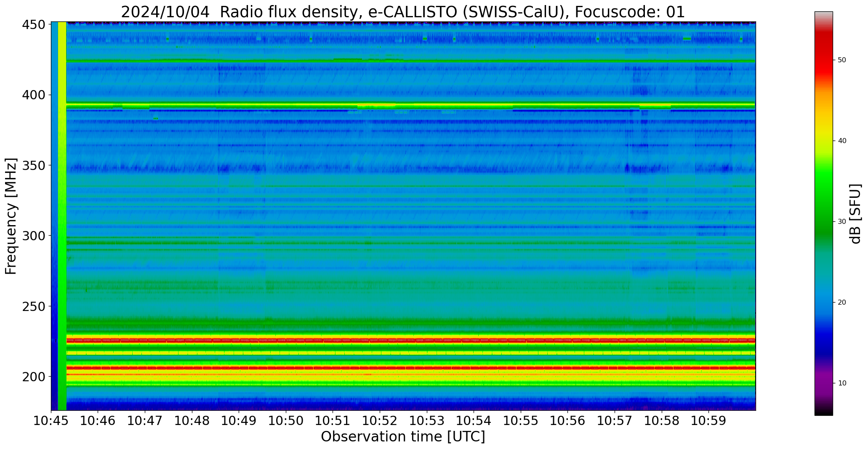Click the 10:50 time tick label
The width and height of the screenshot is (868, 449).
tap(286, 420)
